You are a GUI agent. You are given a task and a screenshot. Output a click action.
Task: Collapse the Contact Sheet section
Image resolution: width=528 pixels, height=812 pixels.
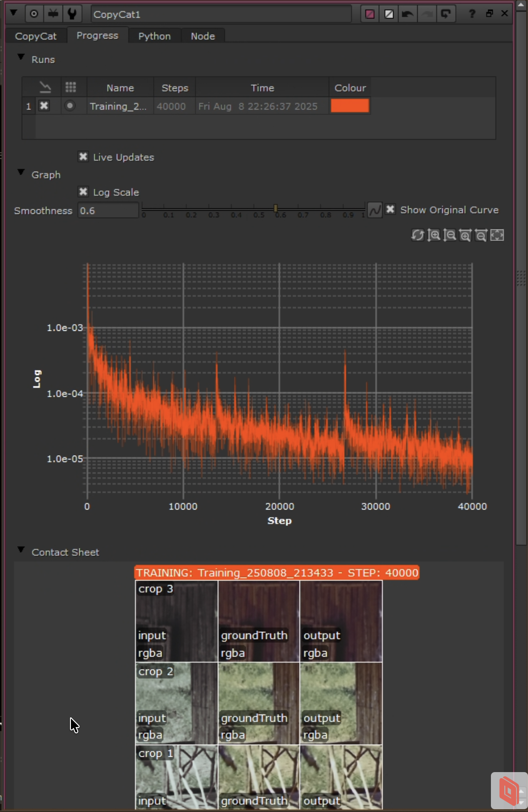coord(21,550)
